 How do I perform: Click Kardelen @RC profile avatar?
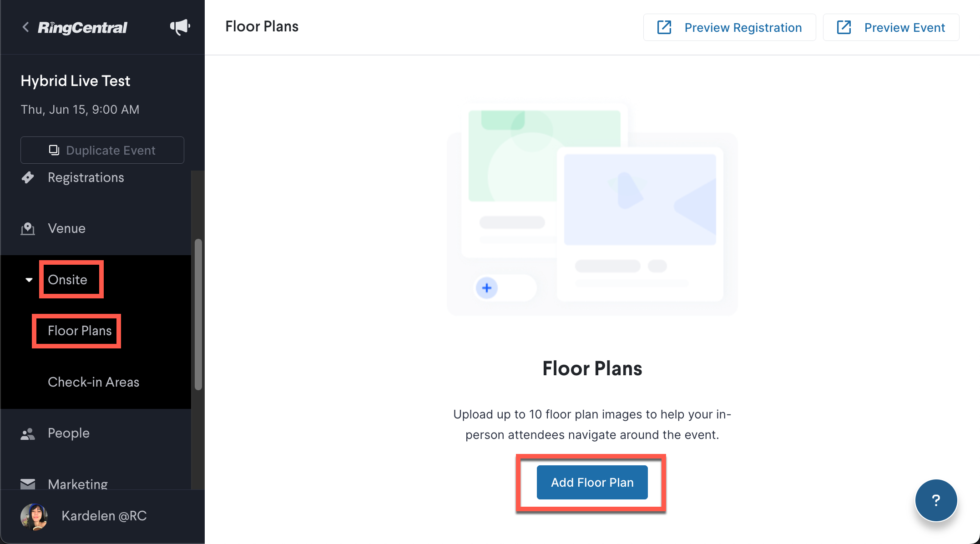point(34,516)
